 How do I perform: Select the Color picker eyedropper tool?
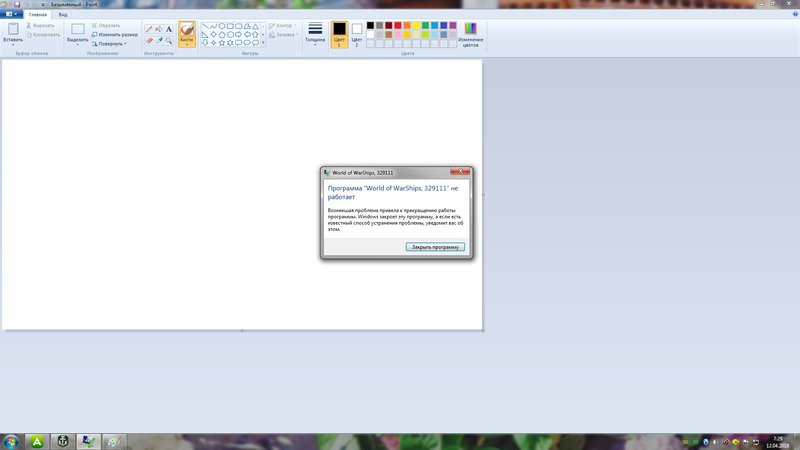(x=159, y=41)
